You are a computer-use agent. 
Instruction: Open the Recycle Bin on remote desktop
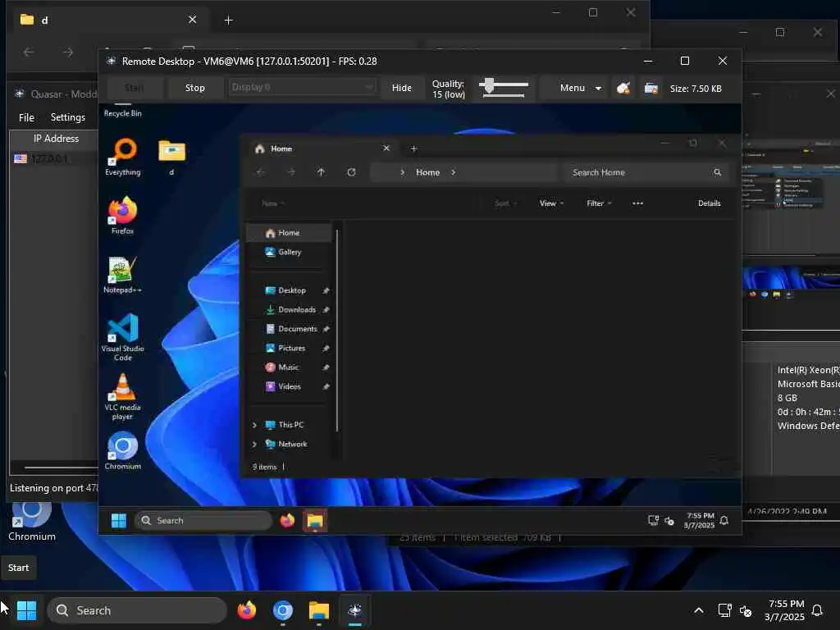[123, 111]
